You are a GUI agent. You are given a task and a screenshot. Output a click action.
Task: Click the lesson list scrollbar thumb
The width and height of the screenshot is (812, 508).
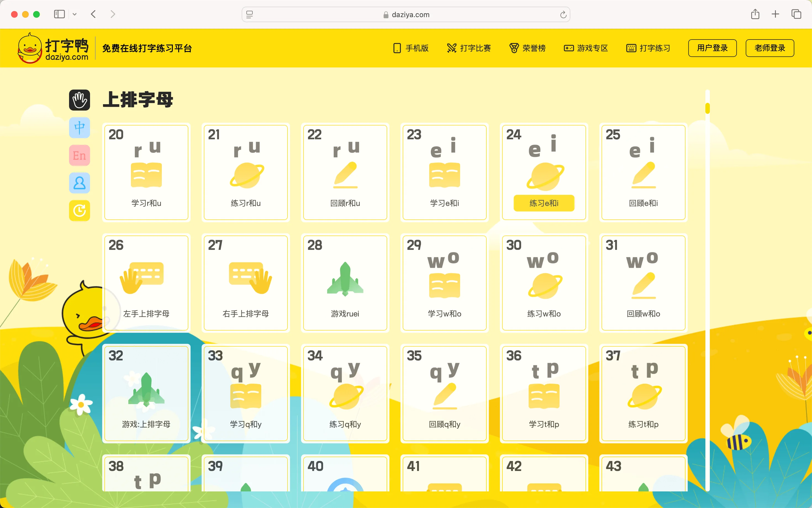[x=707, y=108]
